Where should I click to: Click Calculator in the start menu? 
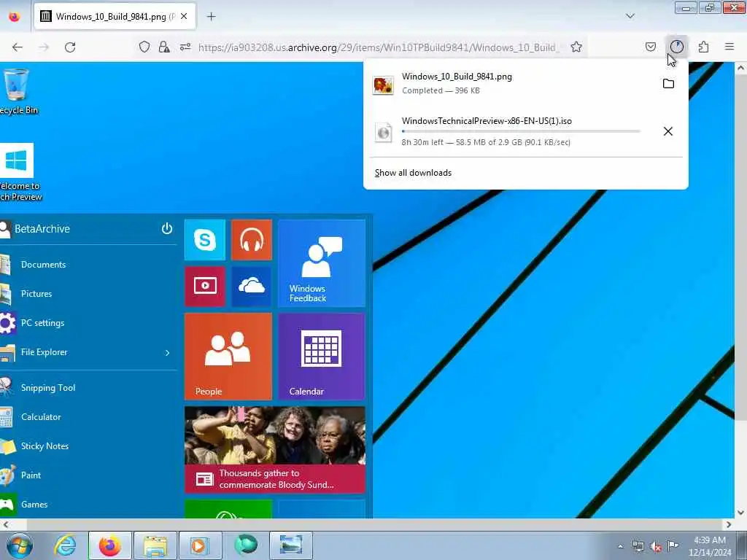(41, 417)
